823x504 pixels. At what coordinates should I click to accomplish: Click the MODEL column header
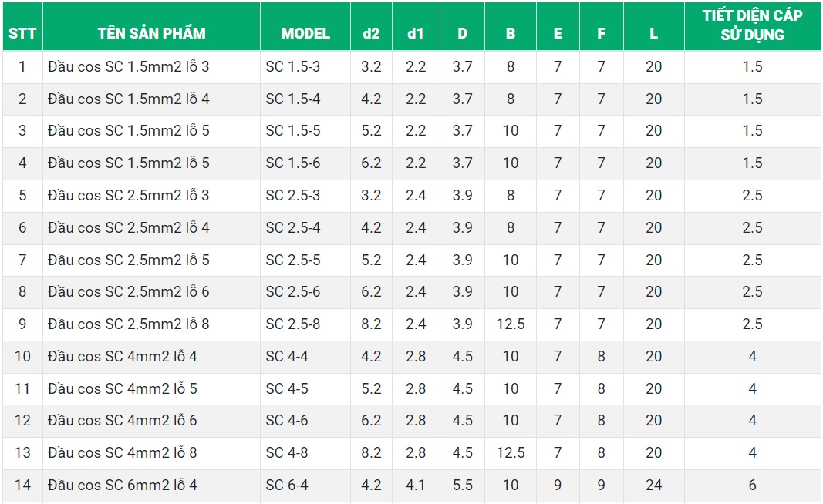305,34
